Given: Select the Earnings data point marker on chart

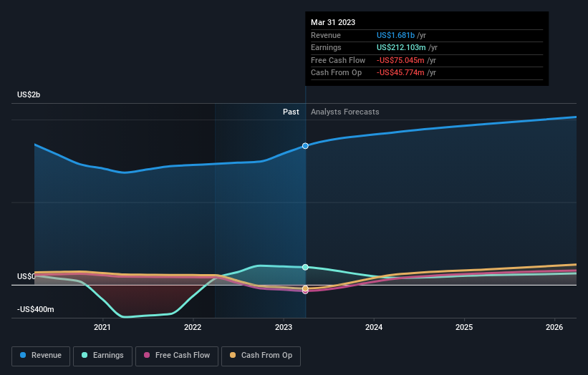Looking at the screenshot, I should click(x=305, y=267).
